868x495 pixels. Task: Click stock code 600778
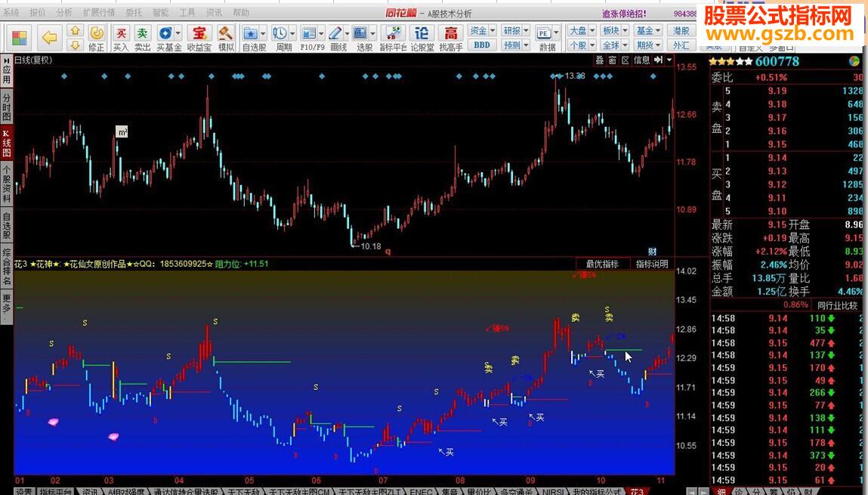point(777,61)
